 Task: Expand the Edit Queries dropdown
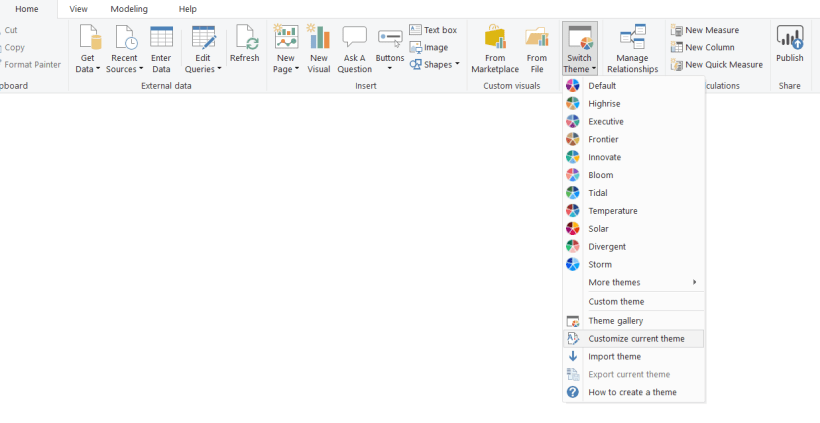[204, 69]
